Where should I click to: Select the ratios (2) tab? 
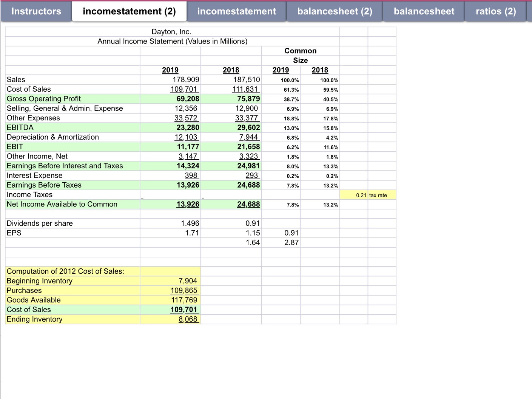point(495,11)
